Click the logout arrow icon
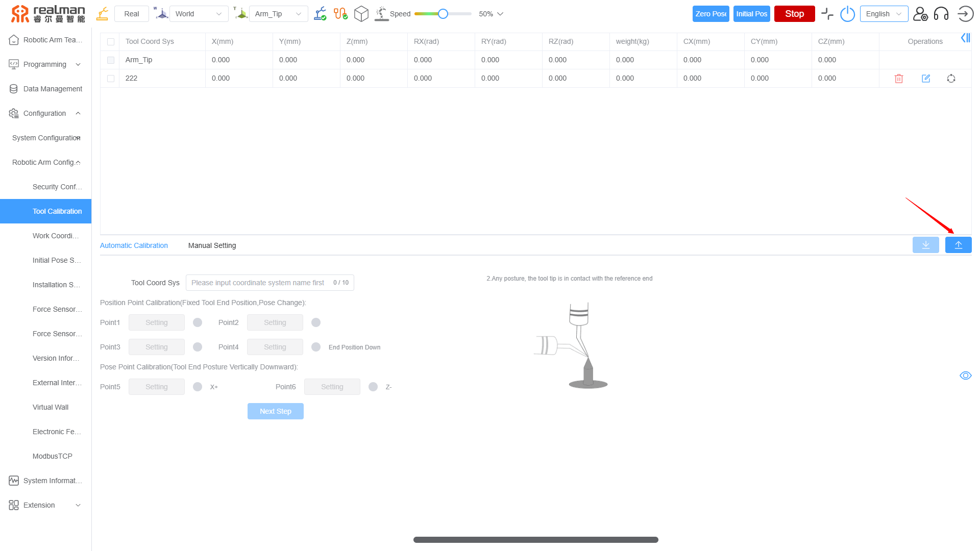This screenshot has height=551, width=980. (x=965, y=14)
